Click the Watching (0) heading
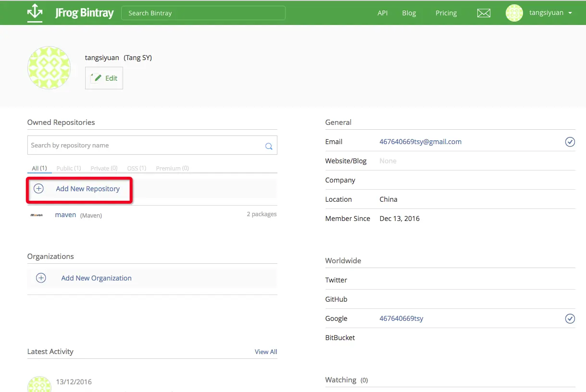 [347, 380]
